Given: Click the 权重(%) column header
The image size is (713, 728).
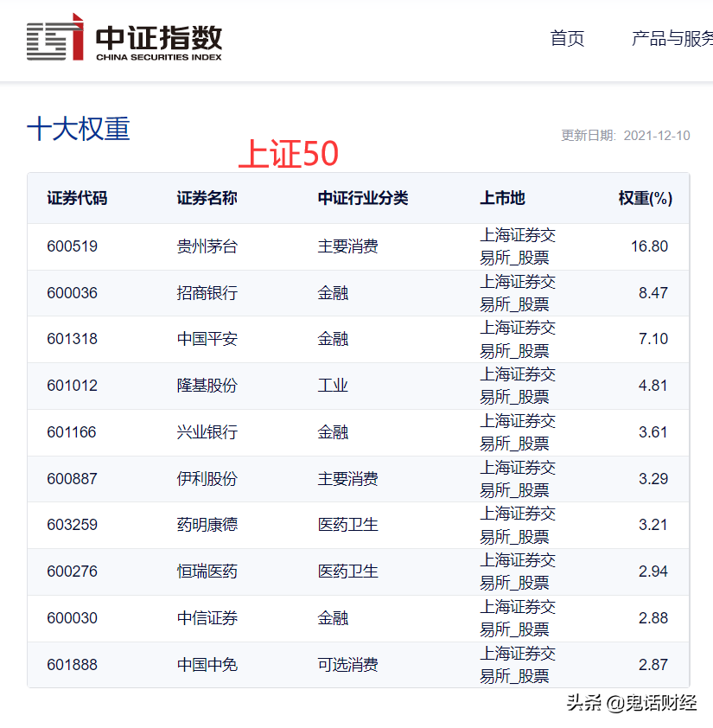Looking at the screenshot, I should (646, 198).
